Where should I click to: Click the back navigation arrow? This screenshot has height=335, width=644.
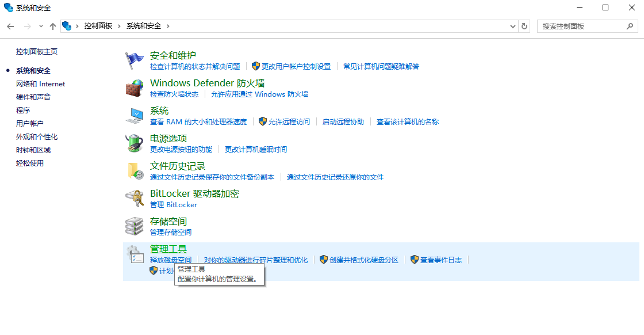click(x=11, y=26)
